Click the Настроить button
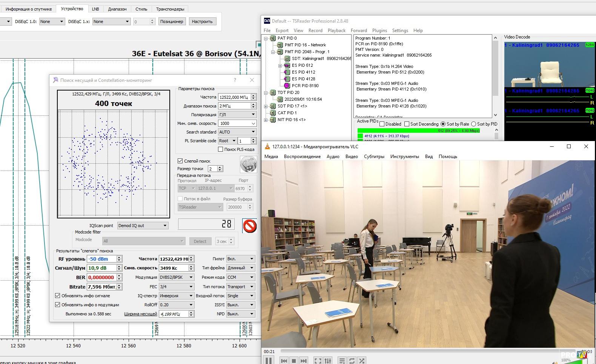Viewport: 596px width, 364px height. [202, 22]
